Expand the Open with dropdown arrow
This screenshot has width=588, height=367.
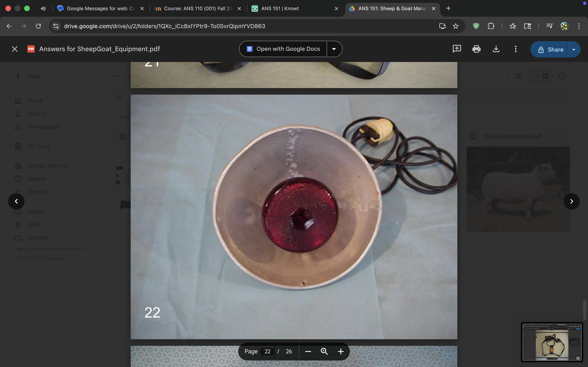[x=334, y=49]
